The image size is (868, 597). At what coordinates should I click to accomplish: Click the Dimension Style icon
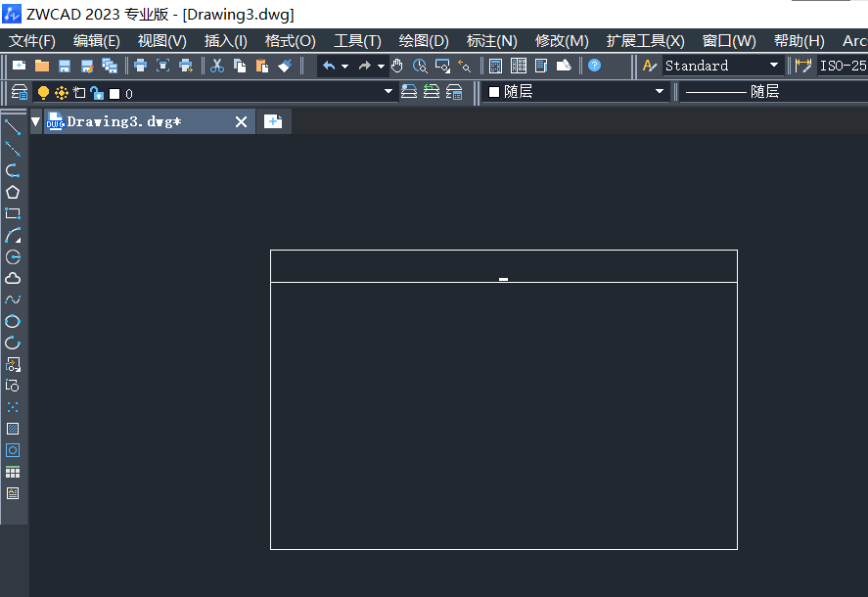tap(803, 66)
